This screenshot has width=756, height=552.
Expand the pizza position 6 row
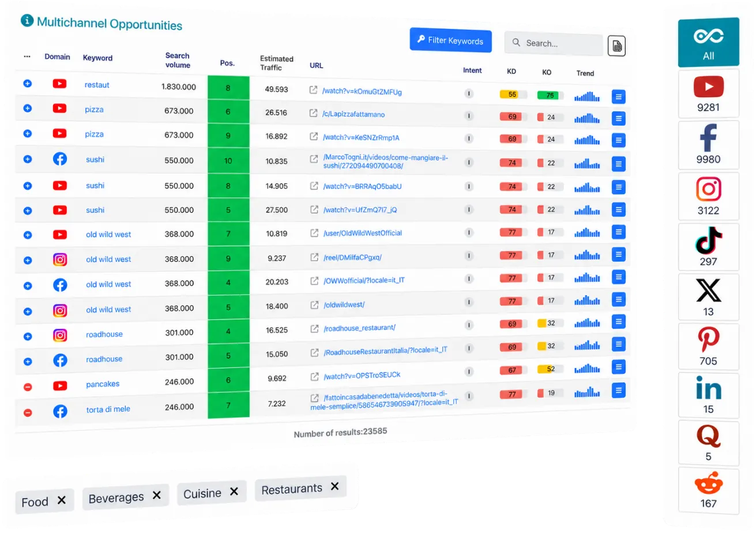(27, 108)
